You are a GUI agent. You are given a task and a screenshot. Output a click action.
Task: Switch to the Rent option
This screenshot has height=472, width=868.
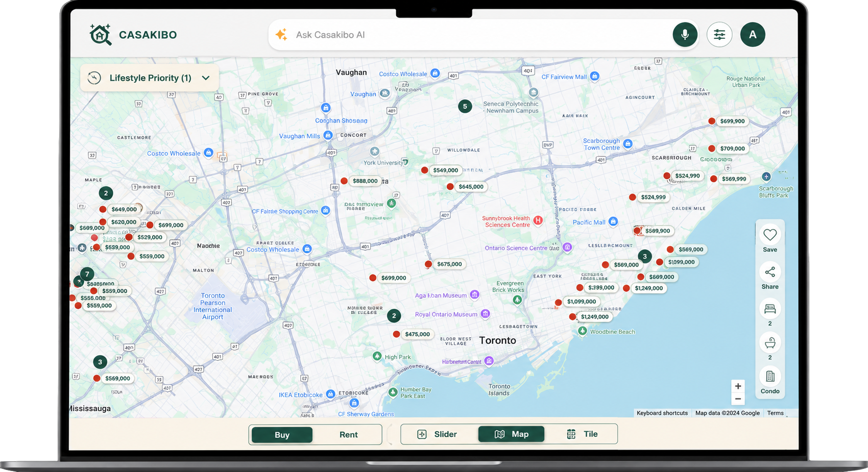[x=348, y=435]
